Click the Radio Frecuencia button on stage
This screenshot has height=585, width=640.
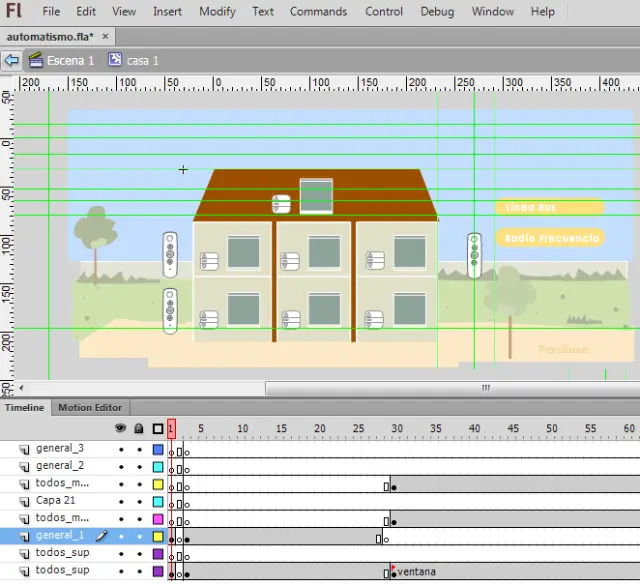(549, 238)
